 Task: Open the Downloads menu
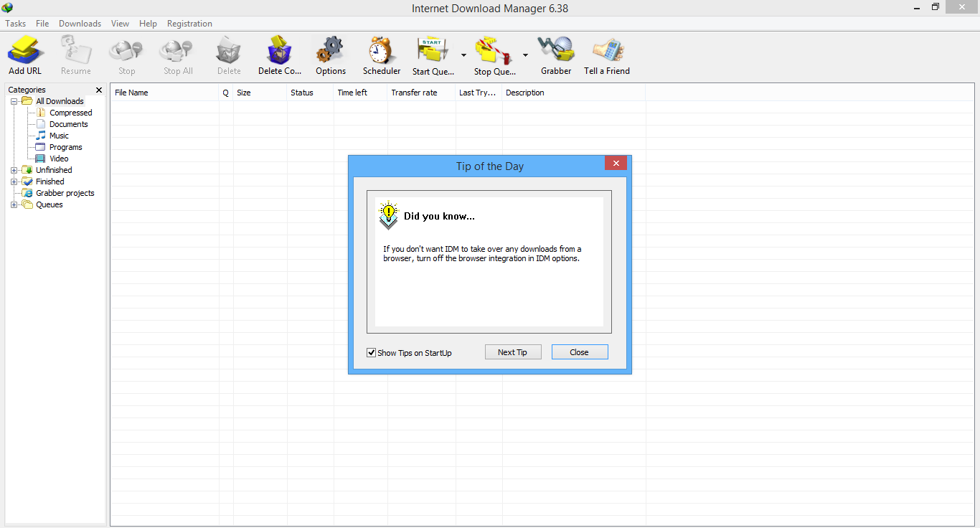(80, 24)
